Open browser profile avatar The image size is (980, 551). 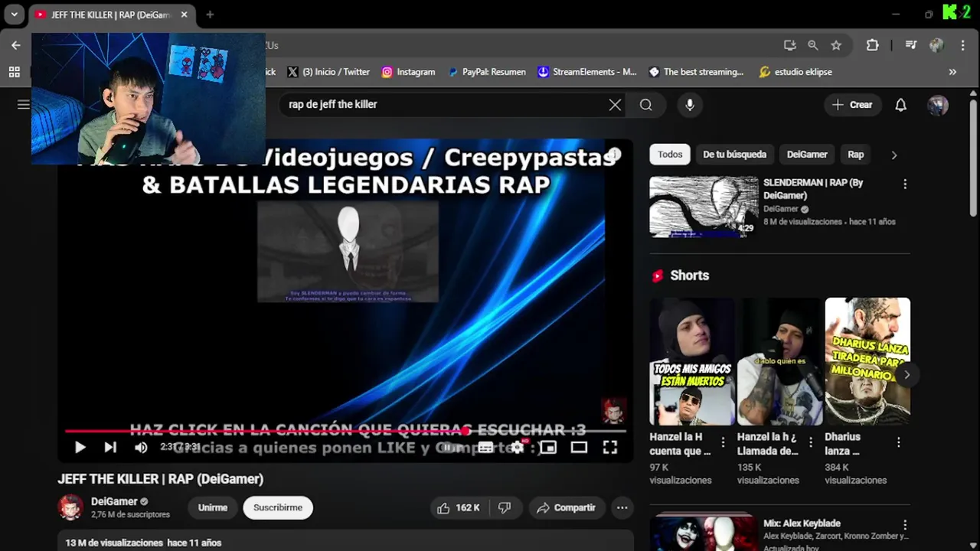pos(936,45)
